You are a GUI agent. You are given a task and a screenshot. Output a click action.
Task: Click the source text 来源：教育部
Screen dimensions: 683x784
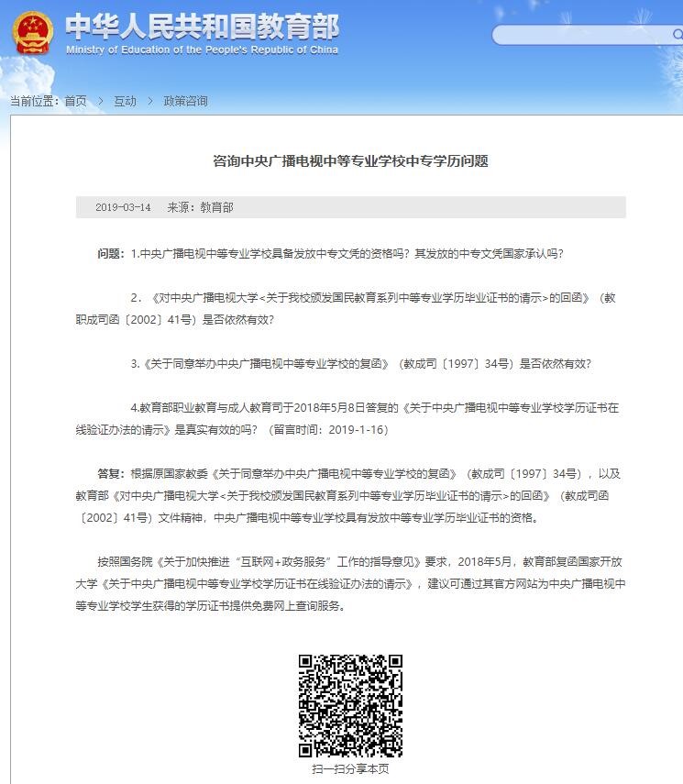pos(200,207)
